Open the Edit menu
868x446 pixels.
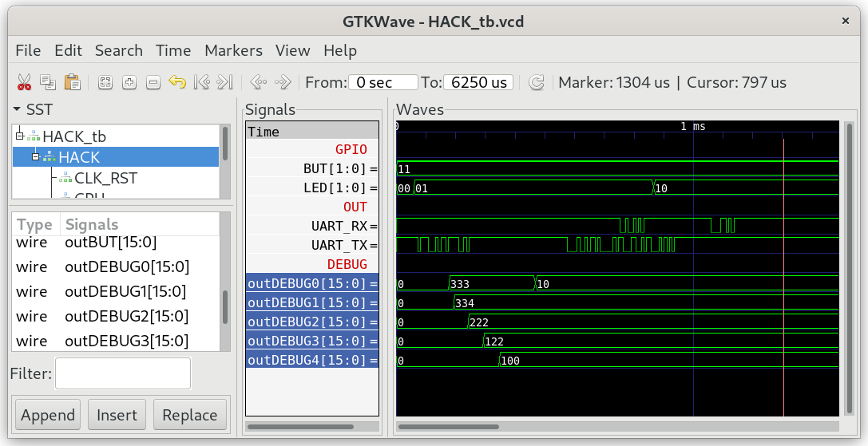(x=68, y=50)
